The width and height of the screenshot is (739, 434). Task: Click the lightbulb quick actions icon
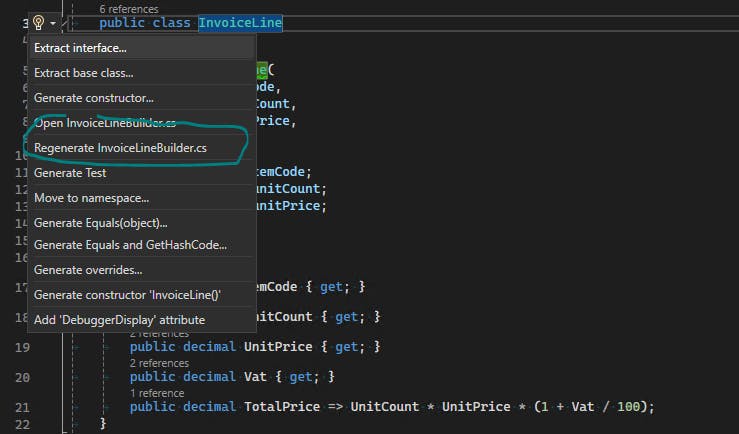pos(38,22)
